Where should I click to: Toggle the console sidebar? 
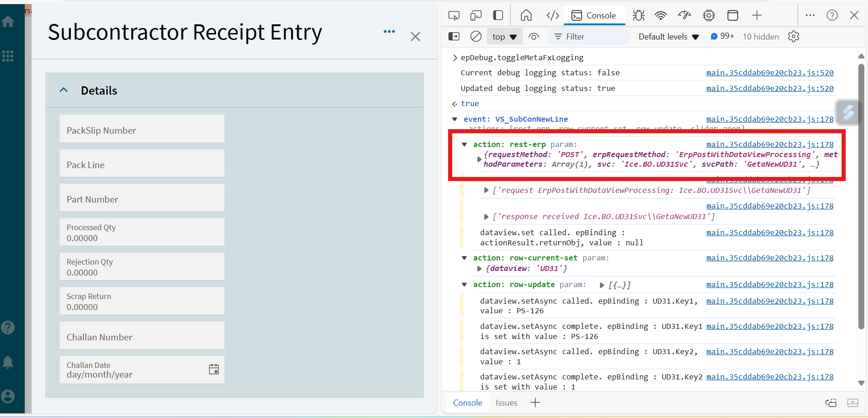454,36
